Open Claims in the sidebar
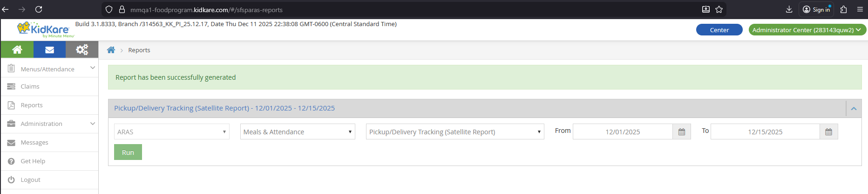 click(30, 86)
